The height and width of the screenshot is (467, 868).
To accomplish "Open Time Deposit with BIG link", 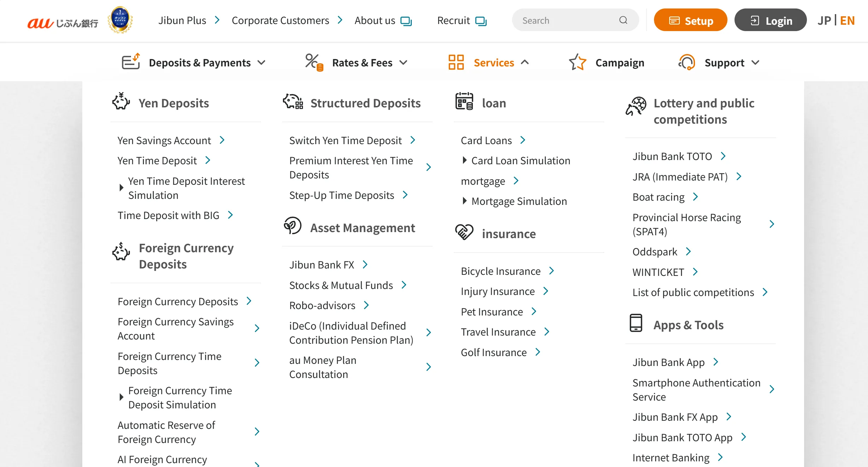I will tap(168, 215).
